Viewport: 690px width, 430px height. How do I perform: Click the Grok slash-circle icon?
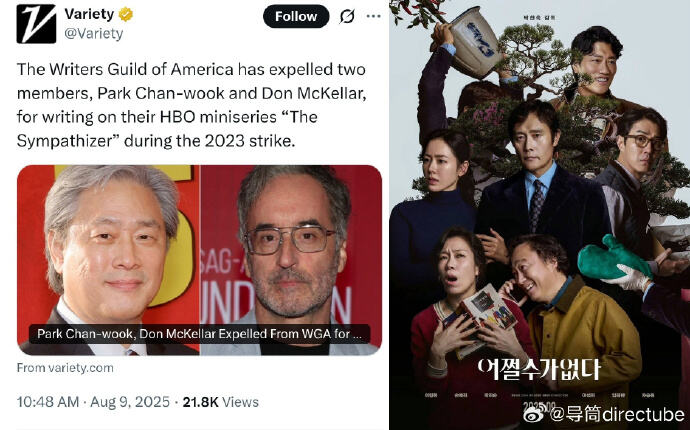pyautogui.click(x=347, y=17)
